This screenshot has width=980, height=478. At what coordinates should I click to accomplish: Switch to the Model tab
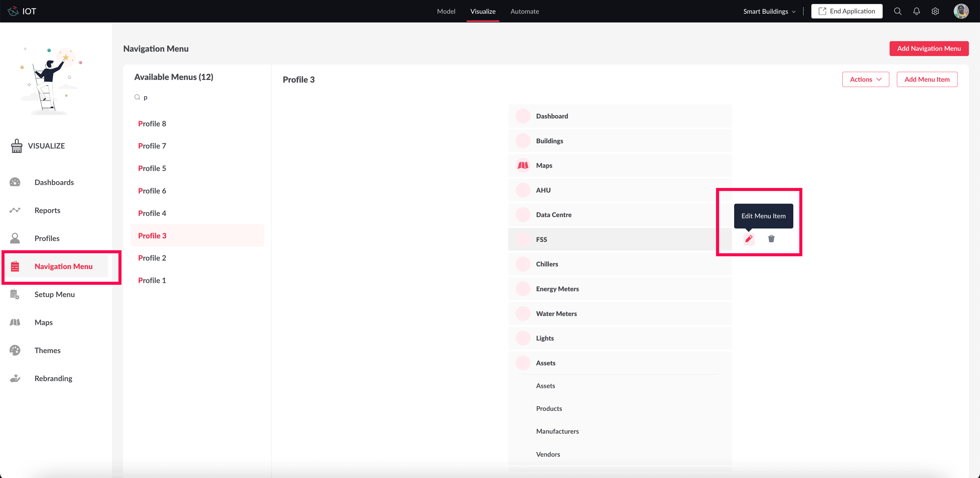coord(446,11)
